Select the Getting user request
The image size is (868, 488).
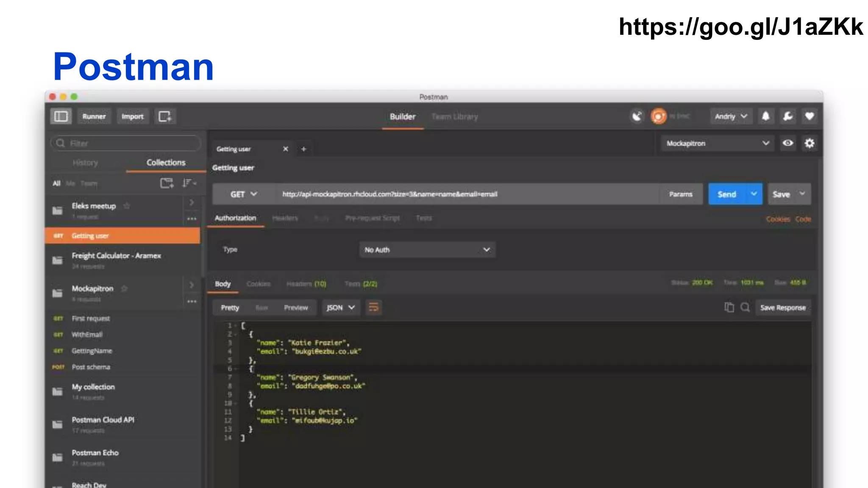click(122, 236)
